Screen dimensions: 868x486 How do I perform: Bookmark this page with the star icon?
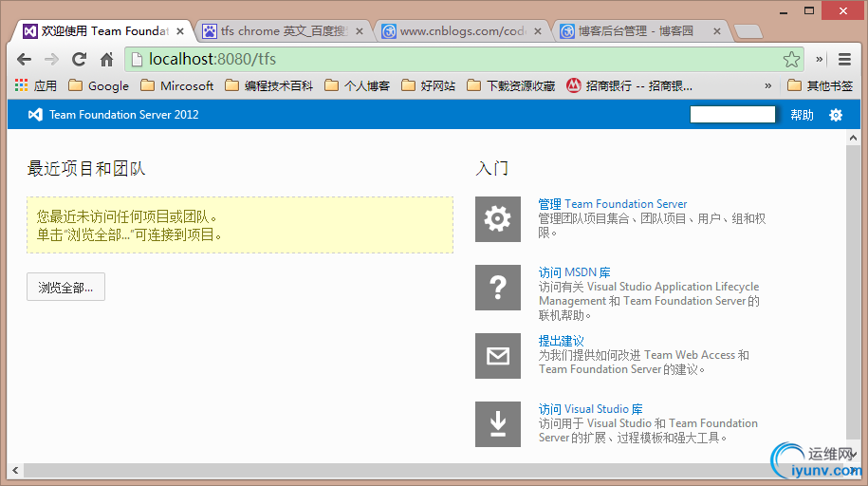point(791,59)
